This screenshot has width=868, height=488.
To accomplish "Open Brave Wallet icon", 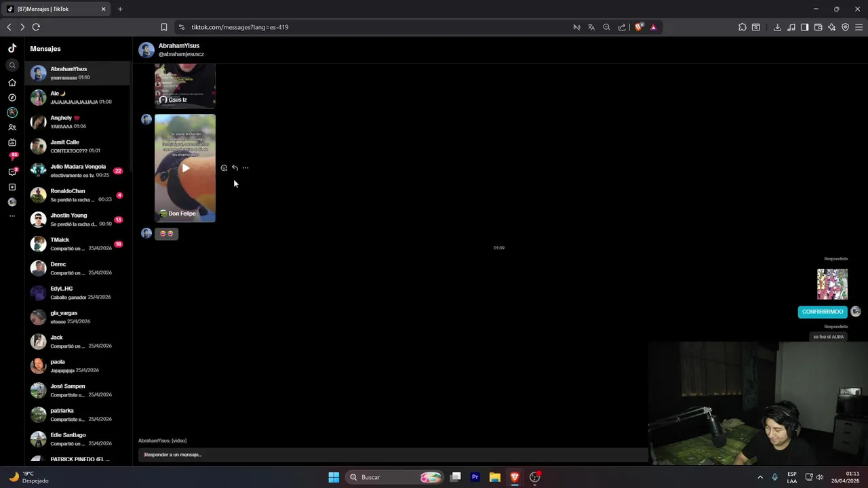I will click(818, 27).
